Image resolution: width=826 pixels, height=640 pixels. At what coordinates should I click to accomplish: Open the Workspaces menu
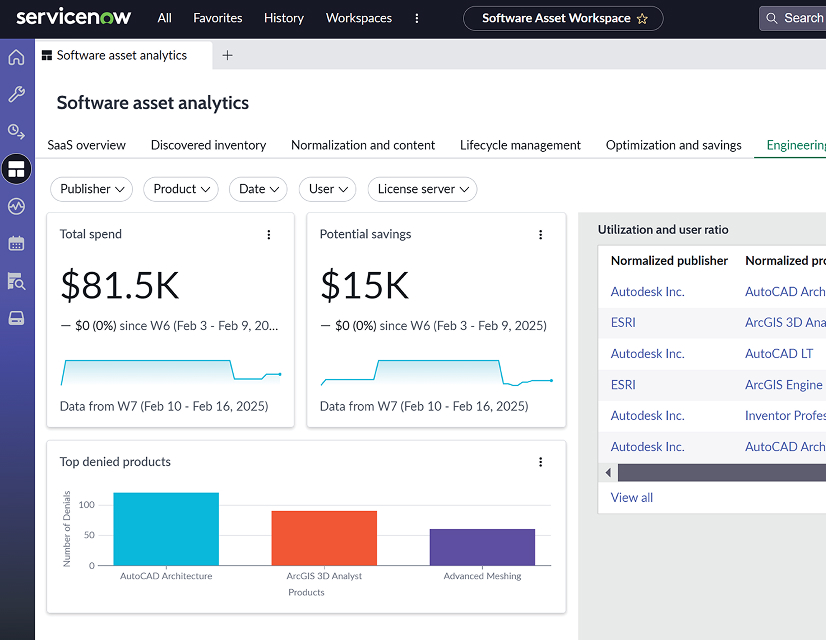click(358, 18)
